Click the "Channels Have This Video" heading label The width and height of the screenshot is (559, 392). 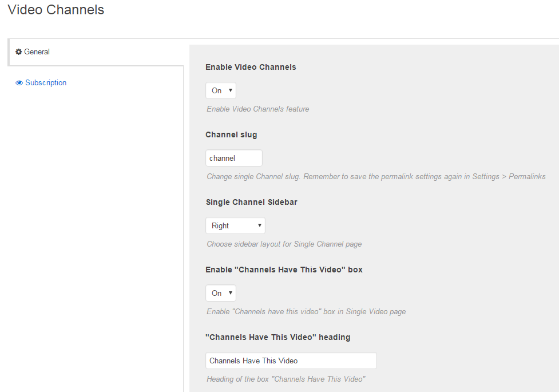[277, 337]
